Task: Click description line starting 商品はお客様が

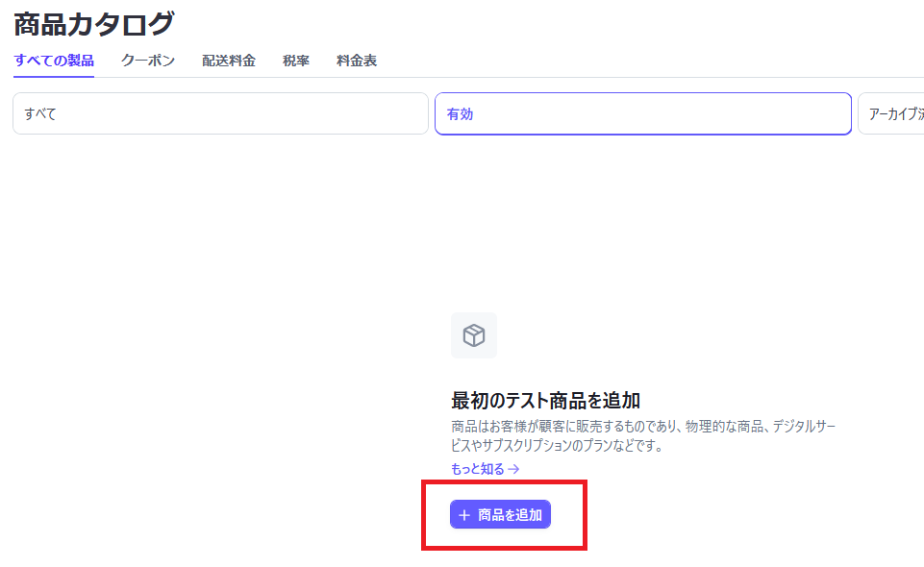Action: [642, 427]
